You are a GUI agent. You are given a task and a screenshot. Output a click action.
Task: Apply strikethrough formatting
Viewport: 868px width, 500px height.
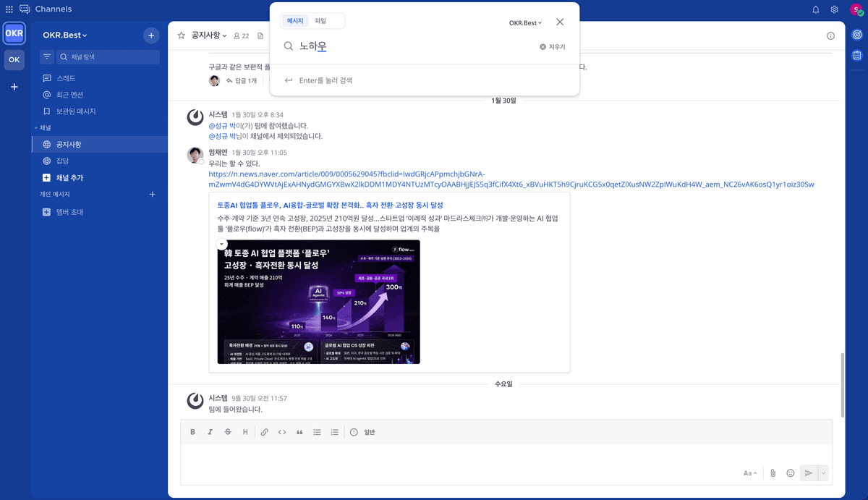click(228, 432)
